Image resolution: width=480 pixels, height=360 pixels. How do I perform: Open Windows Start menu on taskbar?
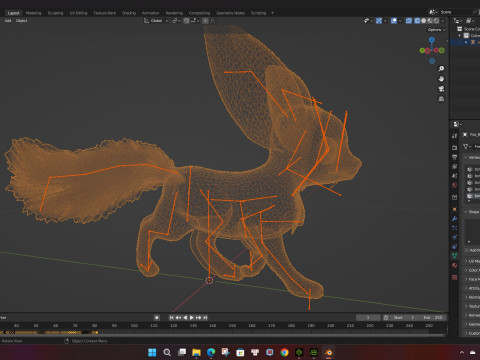click(x=152, y=352)
